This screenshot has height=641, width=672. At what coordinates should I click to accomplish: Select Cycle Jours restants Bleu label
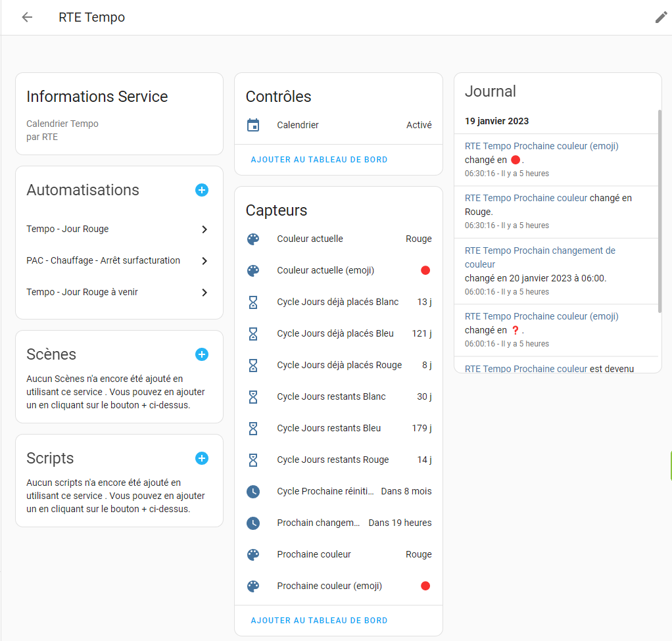(329, 428)
